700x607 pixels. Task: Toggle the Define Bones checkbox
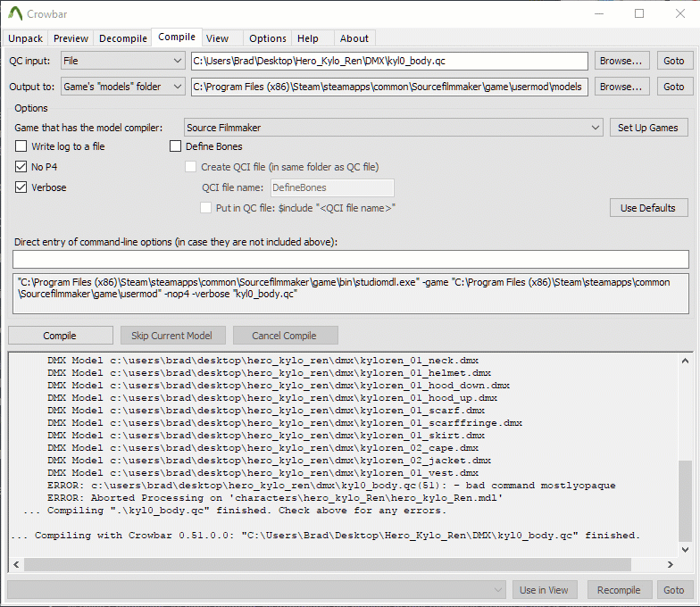pyautogui.click(x=175, y=146)
